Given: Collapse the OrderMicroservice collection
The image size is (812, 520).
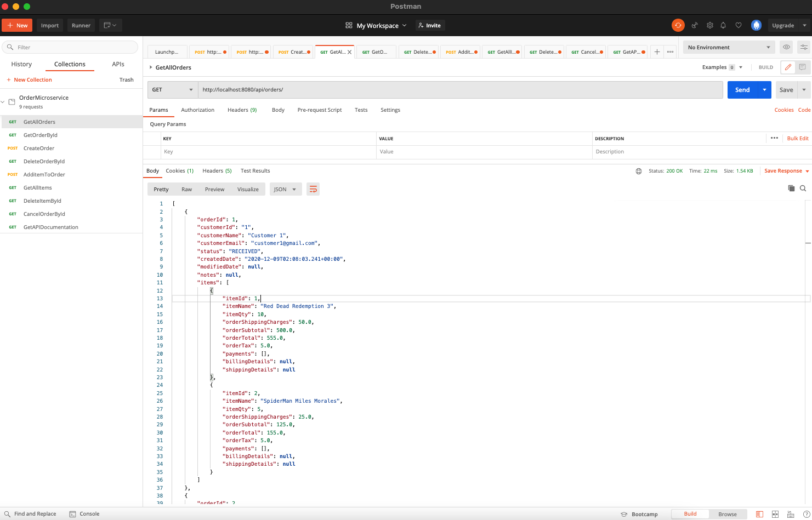Looking at the screenshot, I should 3,102.
